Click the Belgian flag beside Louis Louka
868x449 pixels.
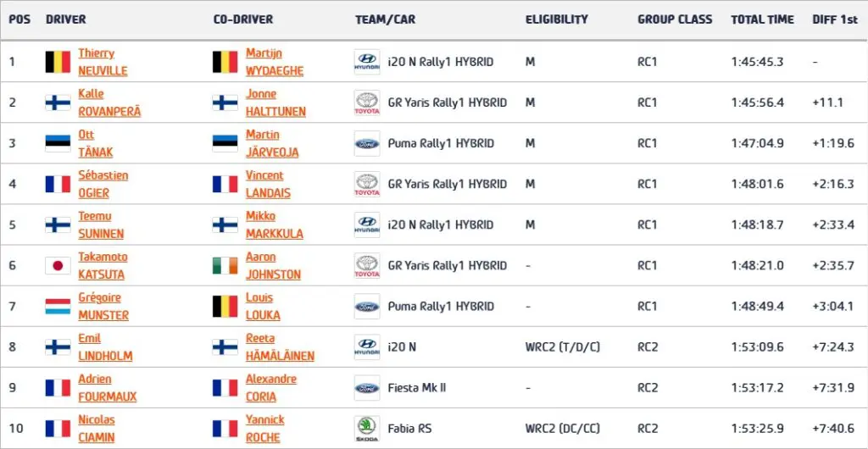(x=225, y=307)
